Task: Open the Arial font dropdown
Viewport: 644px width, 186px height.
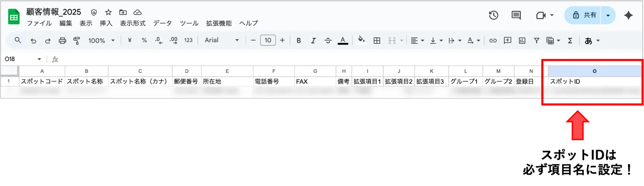Action: pos(222,41)
